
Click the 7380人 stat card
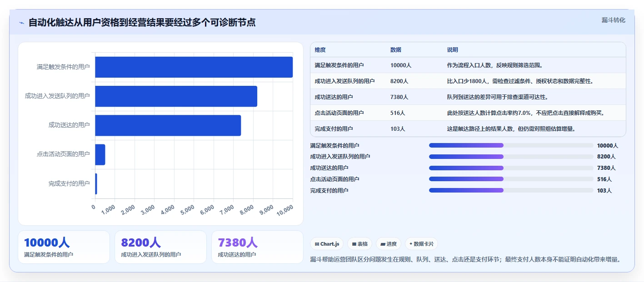[x=257, y=247]
